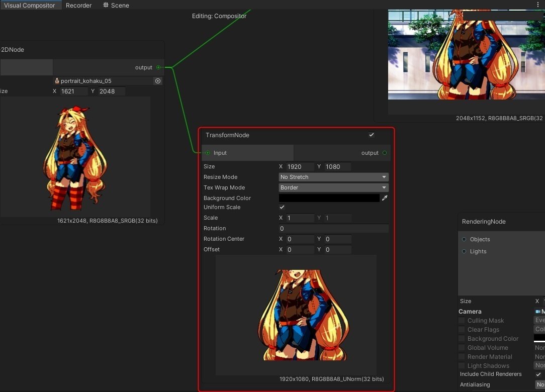545x392 pixels.
Task: Enable the Background Color override in RenderingNode
Action: click(462, 339)
